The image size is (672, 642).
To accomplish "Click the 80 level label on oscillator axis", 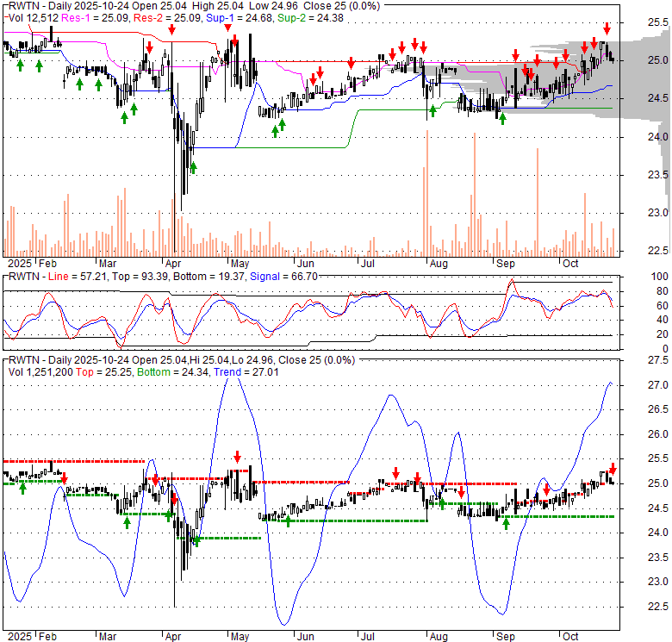I will [x=662, y=291].
